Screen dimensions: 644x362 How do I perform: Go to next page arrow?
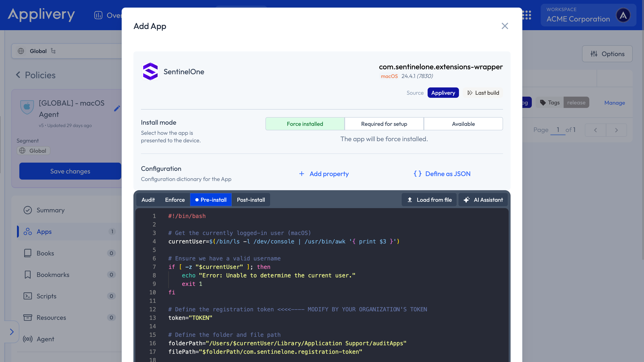[x=616, y=130]
